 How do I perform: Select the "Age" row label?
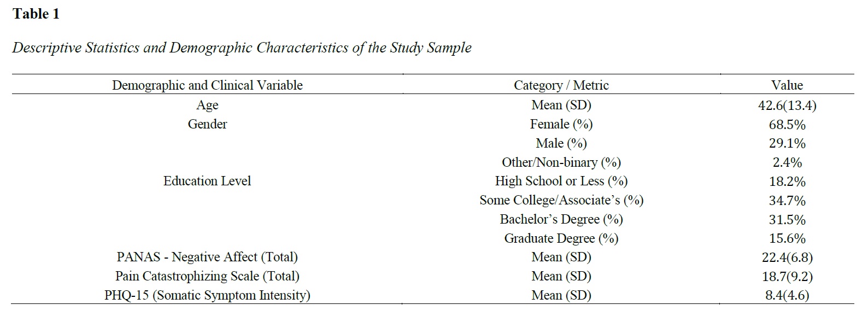coord(207,105)
